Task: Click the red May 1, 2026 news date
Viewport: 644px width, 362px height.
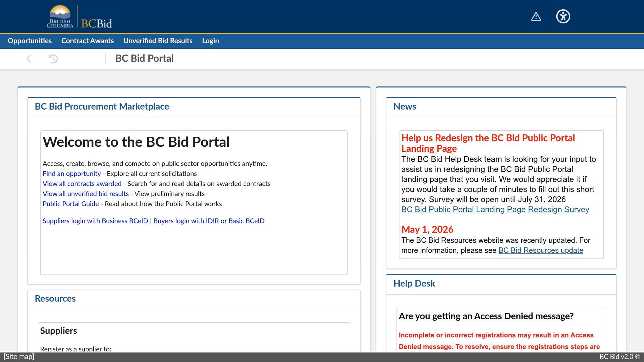Action: [x=427, y=229]
